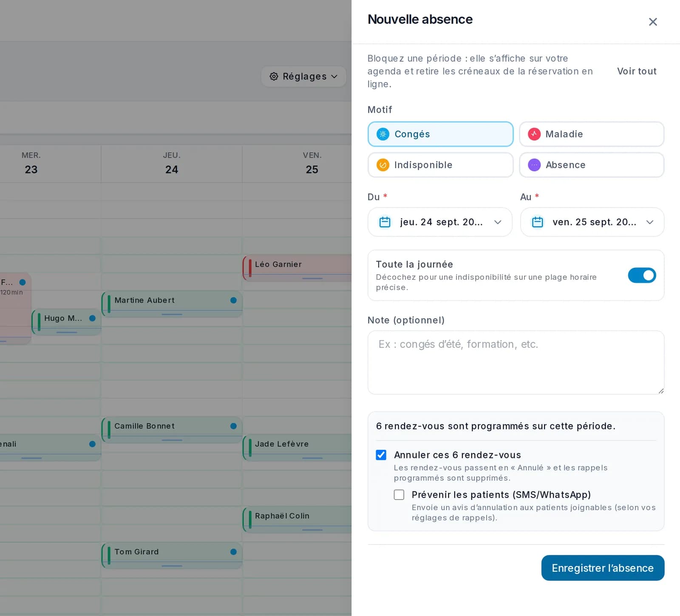This screenshot has width=680, height=616.
Task: Open the Au date chevron
Action: 650,222
